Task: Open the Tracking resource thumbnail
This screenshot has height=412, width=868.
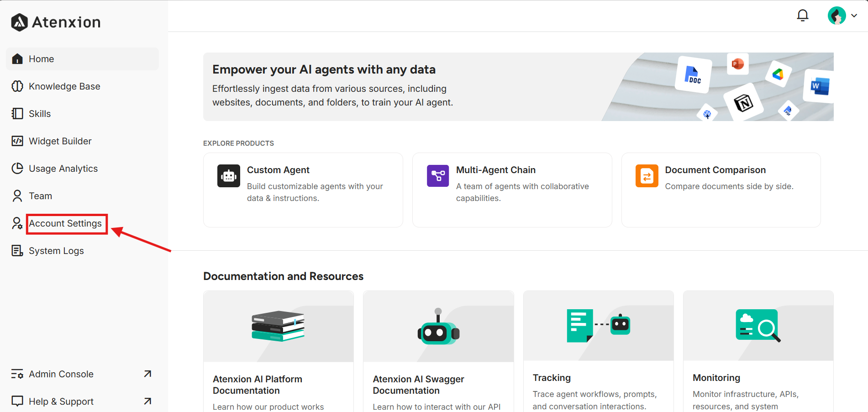Action: pos(599,326)
